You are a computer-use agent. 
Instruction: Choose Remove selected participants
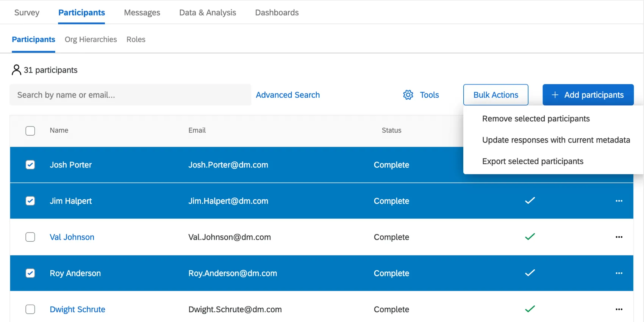[536, 119]
